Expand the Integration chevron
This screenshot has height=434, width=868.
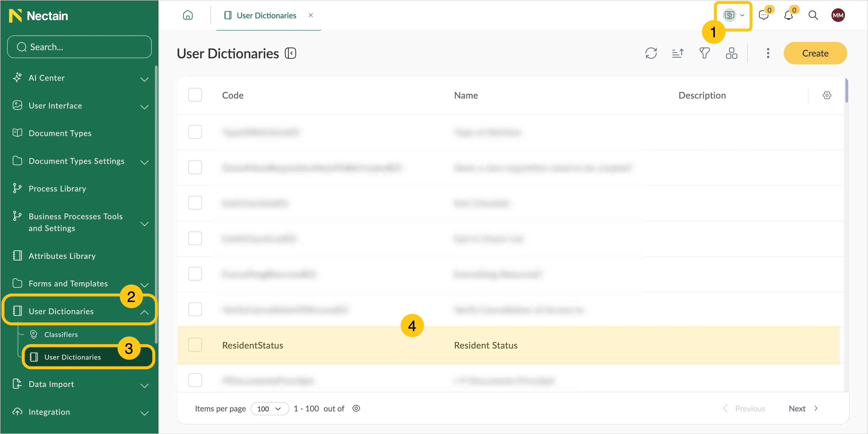click(144, 413)
